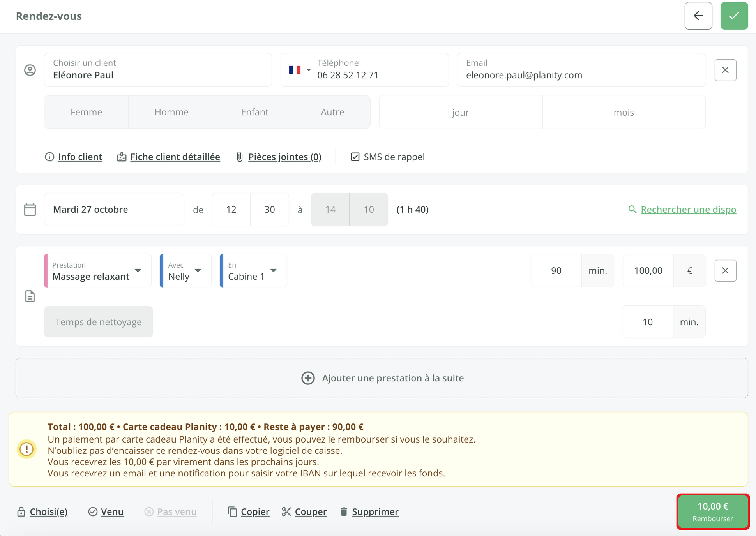756x536 pixels.
Task: Click the 100,00 price field
Action: [648, 270]
